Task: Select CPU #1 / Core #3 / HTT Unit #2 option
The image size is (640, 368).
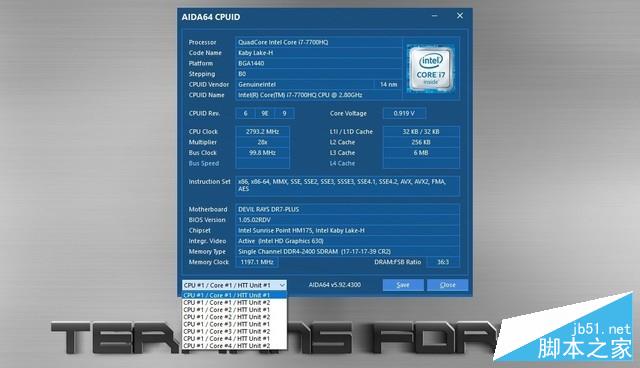Action: [x=235, y=331]
